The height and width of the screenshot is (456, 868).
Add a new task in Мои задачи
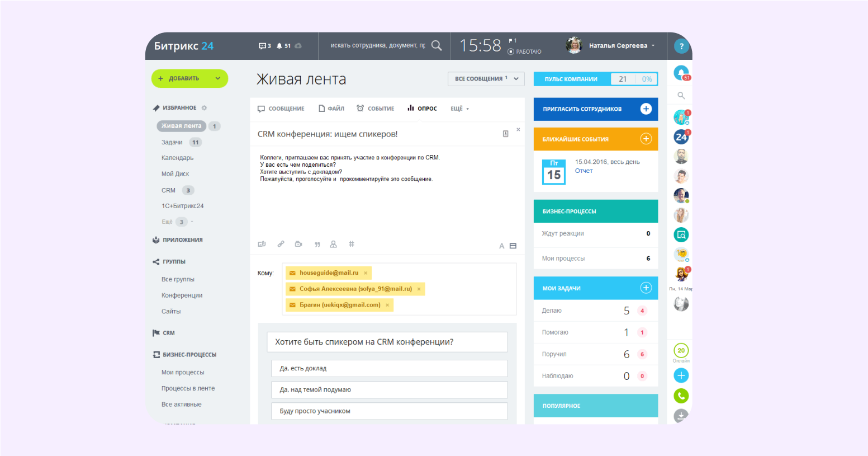click(x=646, y=288)
